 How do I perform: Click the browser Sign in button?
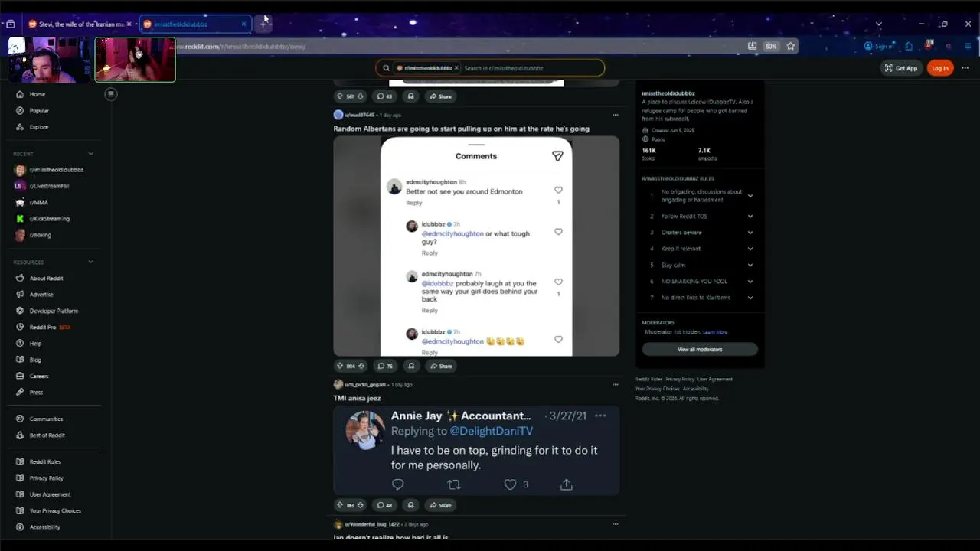879,46
